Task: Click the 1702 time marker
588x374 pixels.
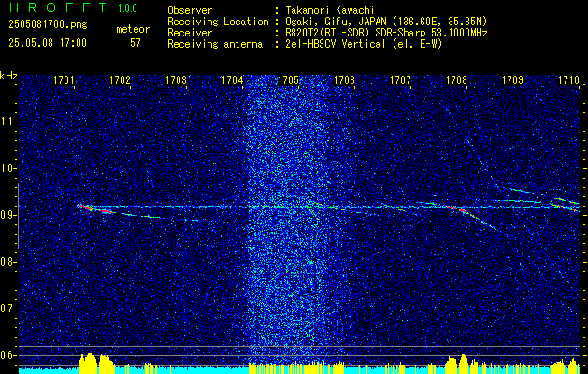Action: (x=120, y=79)
